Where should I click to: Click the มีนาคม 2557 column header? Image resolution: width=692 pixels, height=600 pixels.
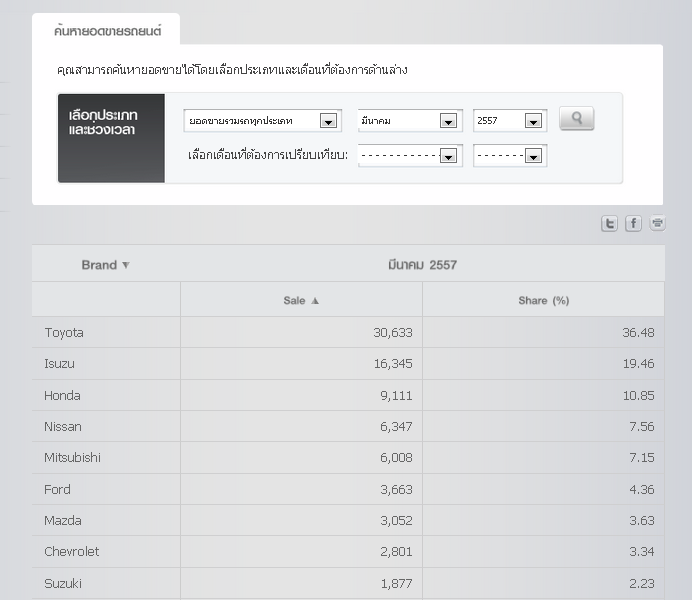[422, 265]
